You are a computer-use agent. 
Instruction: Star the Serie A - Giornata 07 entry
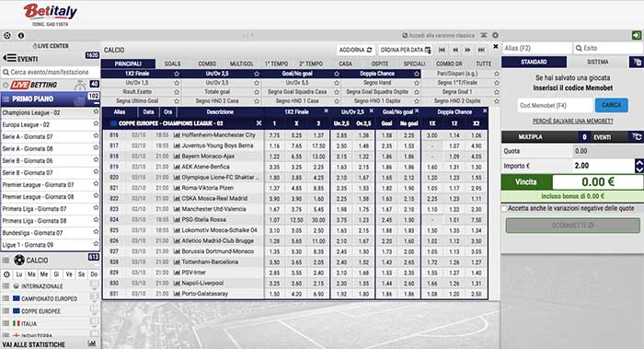click(96, 135)
